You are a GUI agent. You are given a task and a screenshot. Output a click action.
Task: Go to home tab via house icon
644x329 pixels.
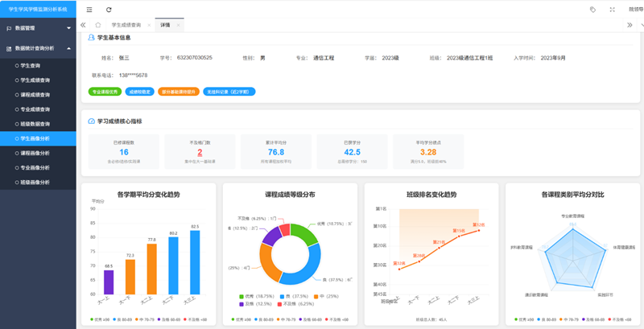98,25
